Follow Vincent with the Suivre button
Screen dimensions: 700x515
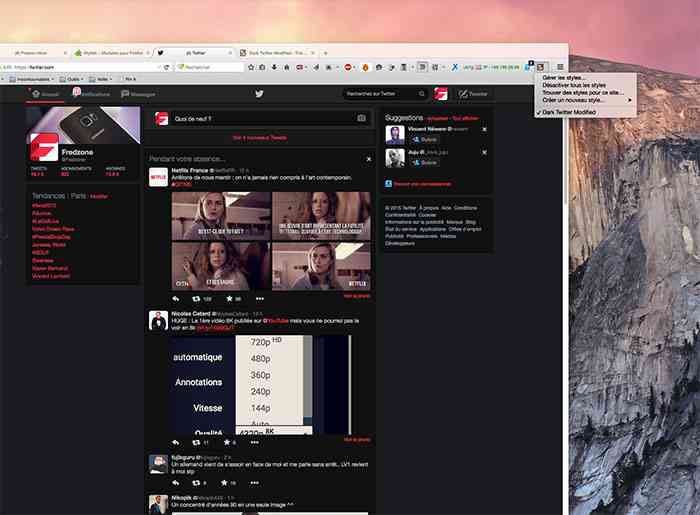(424, 140)
